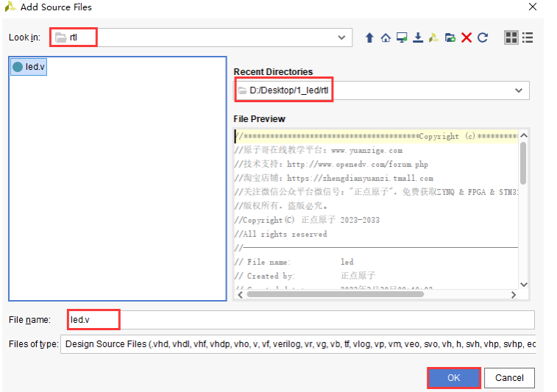
Task: Click the download arrow folder icon
Action: click(418, 38)
